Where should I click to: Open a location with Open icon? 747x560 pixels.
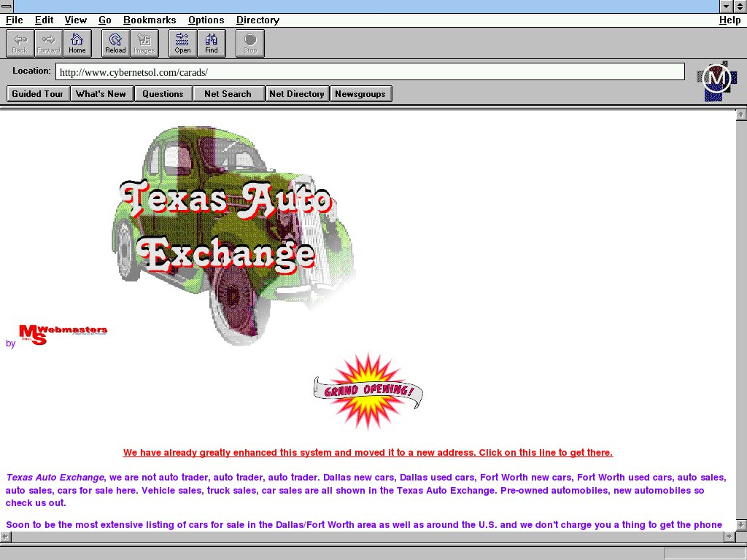[x=182, y=43]
